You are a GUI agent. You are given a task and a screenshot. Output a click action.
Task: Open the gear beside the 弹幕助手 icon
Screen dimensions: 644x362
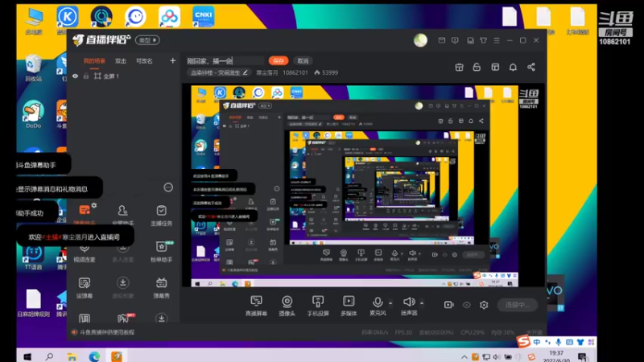point(94,205)
